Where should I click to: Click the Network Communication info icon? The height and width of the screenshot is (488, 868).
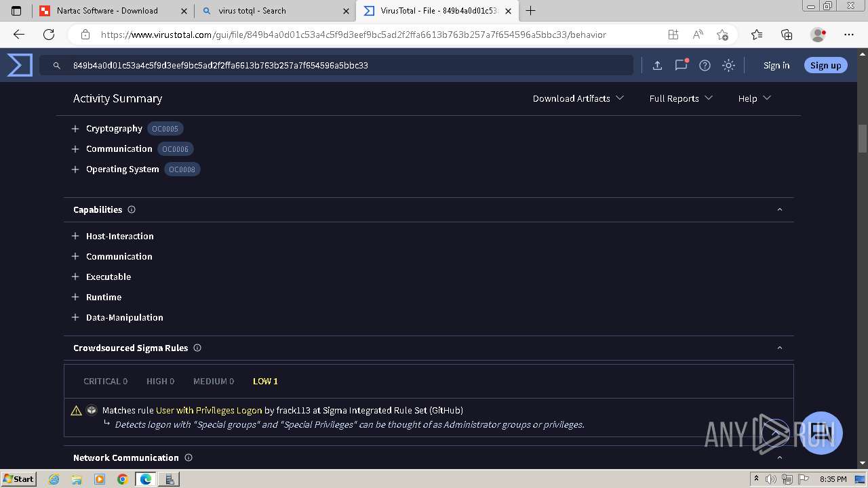[189, 457]
